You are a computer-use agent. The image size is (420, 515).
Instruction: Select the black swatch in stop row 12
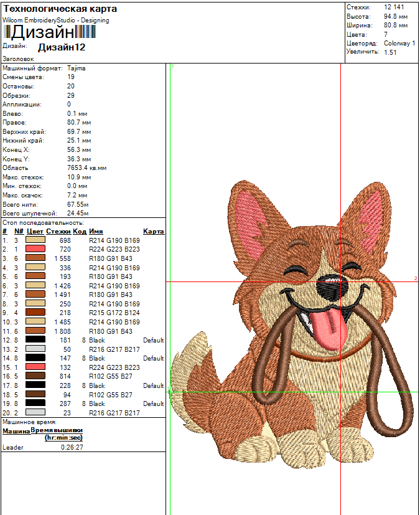point(35,339)
